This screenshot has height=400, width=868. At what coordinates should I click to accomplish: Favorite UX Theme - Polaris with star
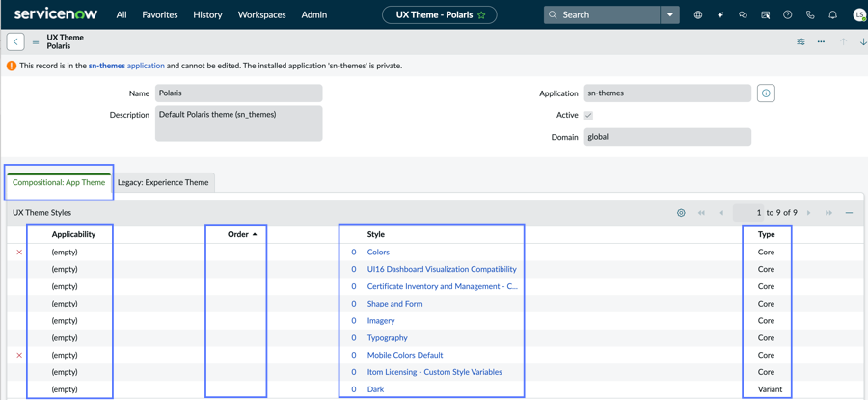[x=481, y=14]
